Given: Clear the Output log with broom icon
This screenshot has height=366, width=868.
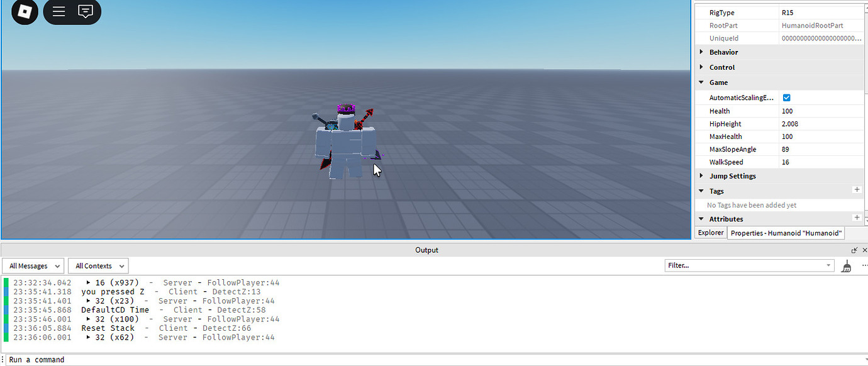Looking at the screenshot, I should pyautogui.click(x=846, y=265).
